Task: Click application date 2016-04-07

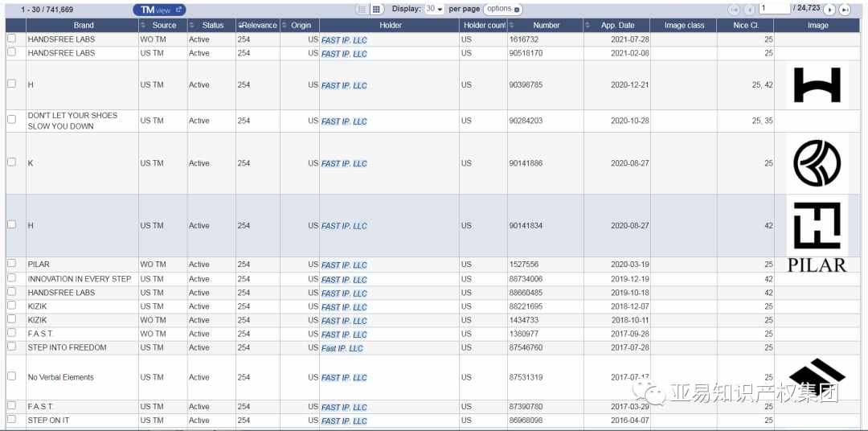Action: click(x=630, y=420)
